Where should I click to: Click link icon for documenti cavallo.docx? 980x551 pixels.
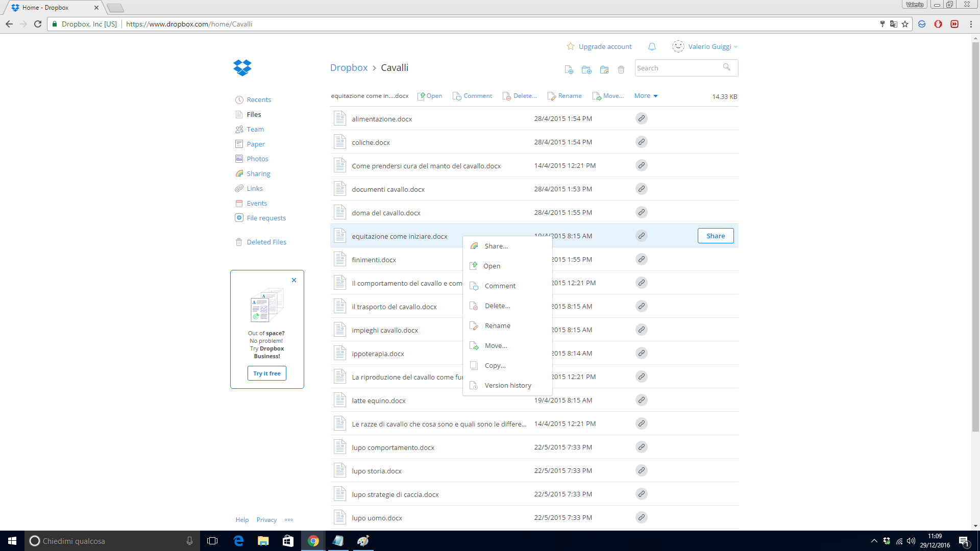click(x=642, y=189)
